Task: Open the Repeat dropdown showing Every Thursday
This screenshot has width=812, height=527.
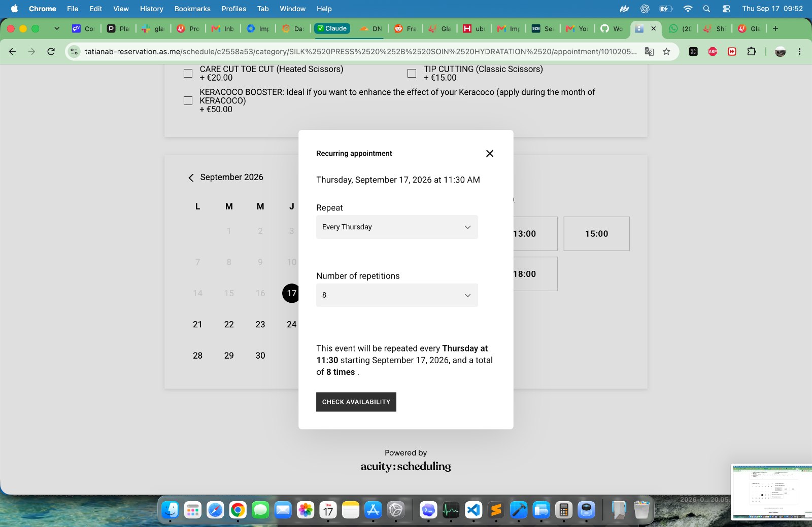Action: click(397, 227)
